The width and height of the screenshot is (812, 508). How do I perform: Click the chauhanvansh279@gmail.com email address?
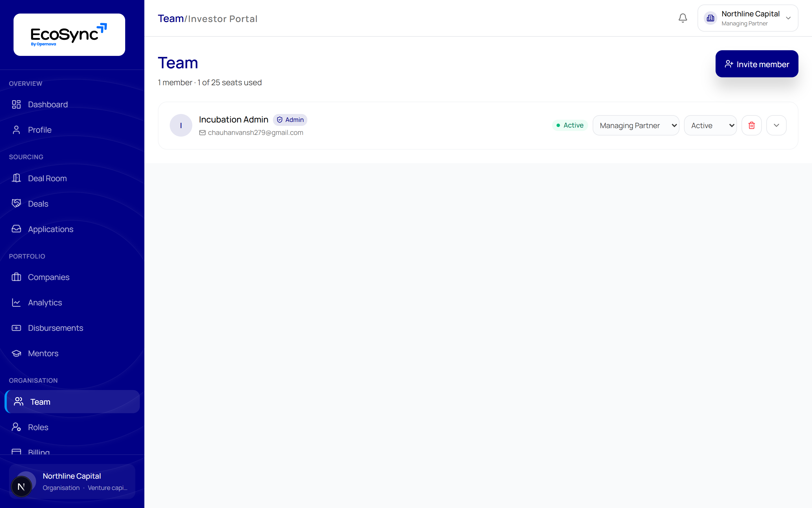click(255, 133)
